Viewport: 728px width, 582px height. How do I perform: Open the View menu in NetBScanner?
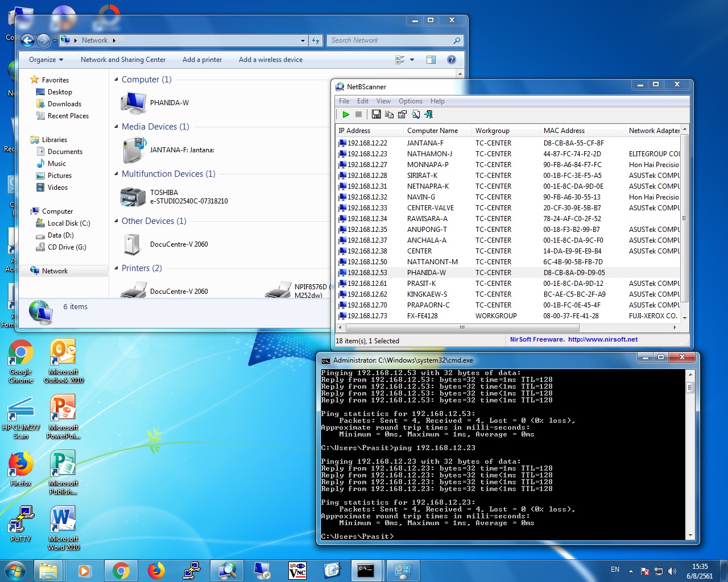pyautogui.click(x=383, y=101)
